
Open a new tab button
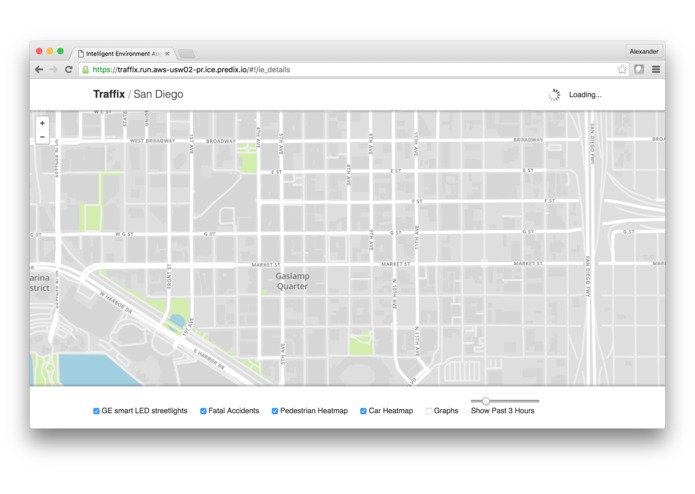pos(187,54)
